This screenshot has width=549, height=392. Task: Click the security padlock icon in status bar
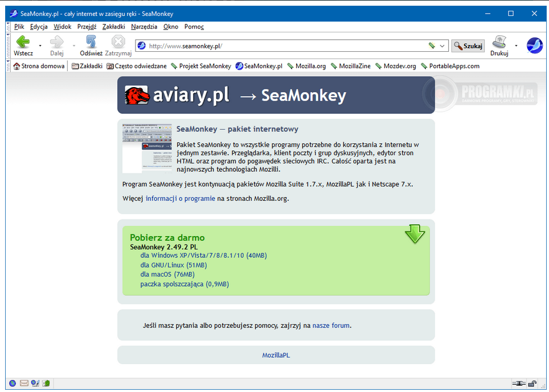(x=532, y=383)
